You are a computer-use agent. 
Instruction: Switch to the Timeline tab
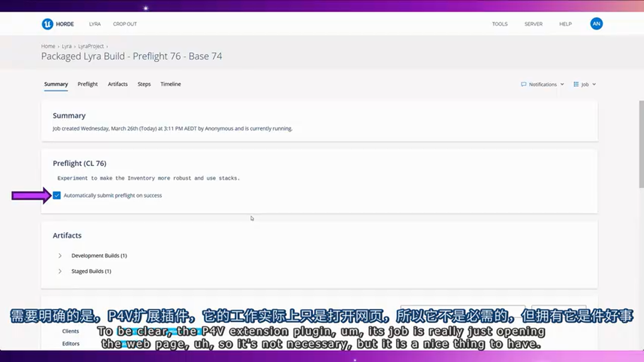click(x=171, y=84)
